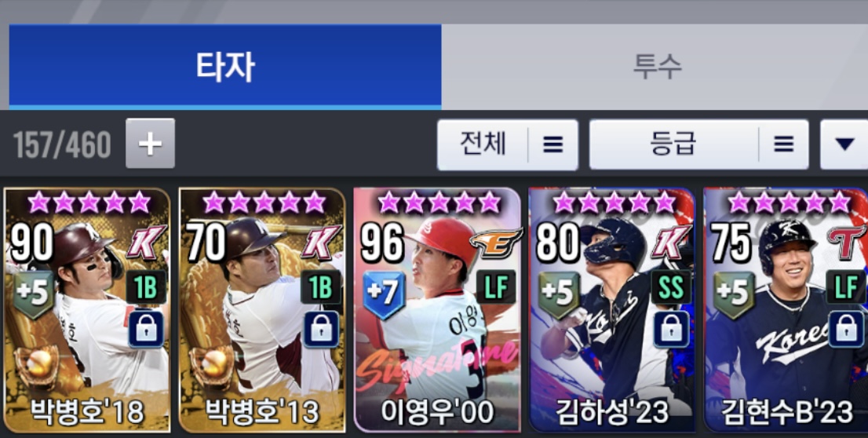Toggle lock on 박병호'13 card

click(321, 329)
